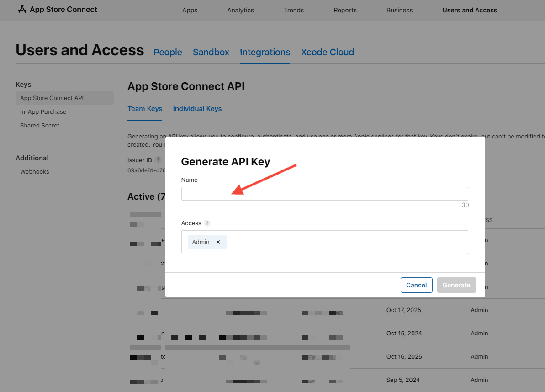This screenshot has height=392, width=545.
Task: Switch to the Team Keys tab
Action: coord(145,109)
